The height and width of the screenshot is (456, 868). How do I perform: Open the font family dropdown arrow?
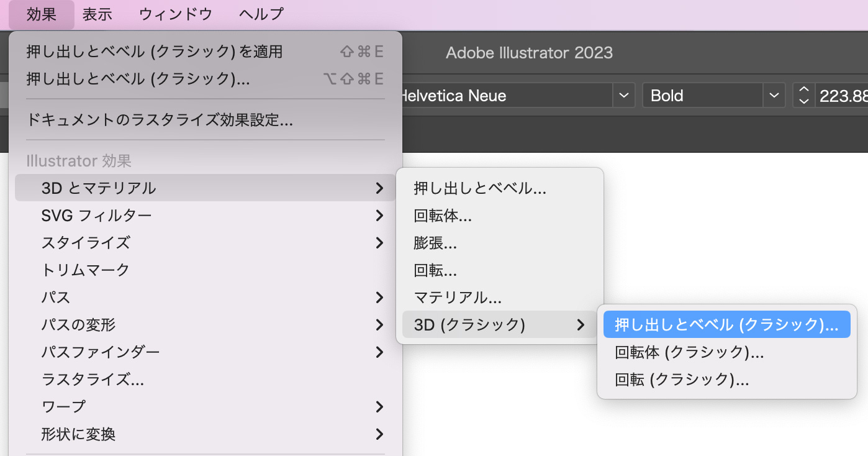tap(624, 96)
